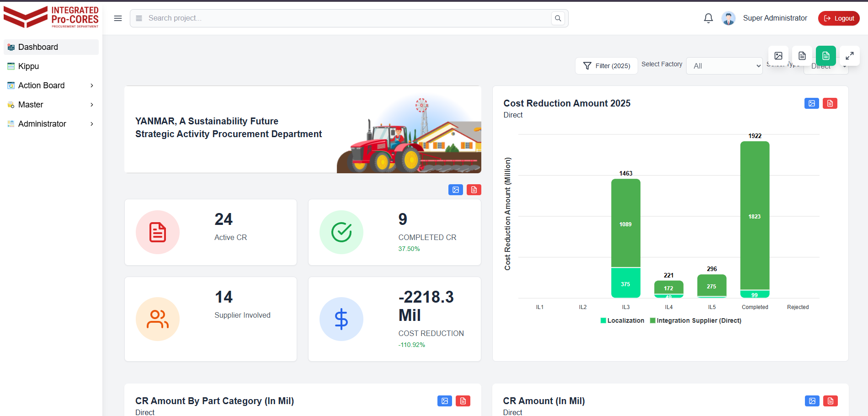
Task: Open the Dashboard menu item
Action: coord(51,47)
